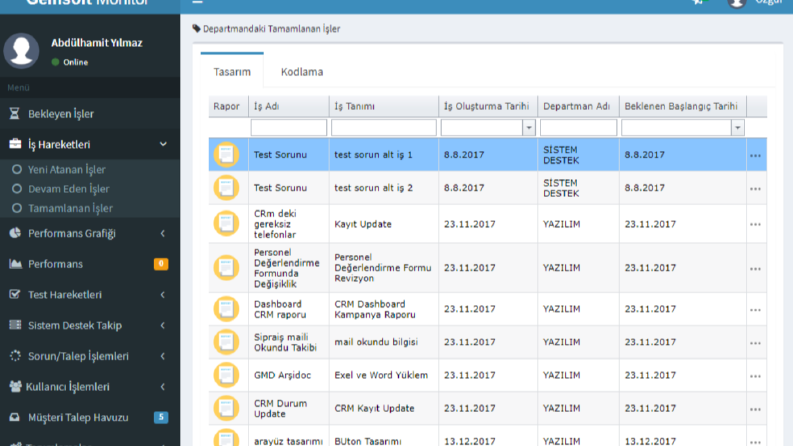Screen dimensions: 793x446
Task: Switch to the Kodlama tab
Action: [x=302, y=72]
